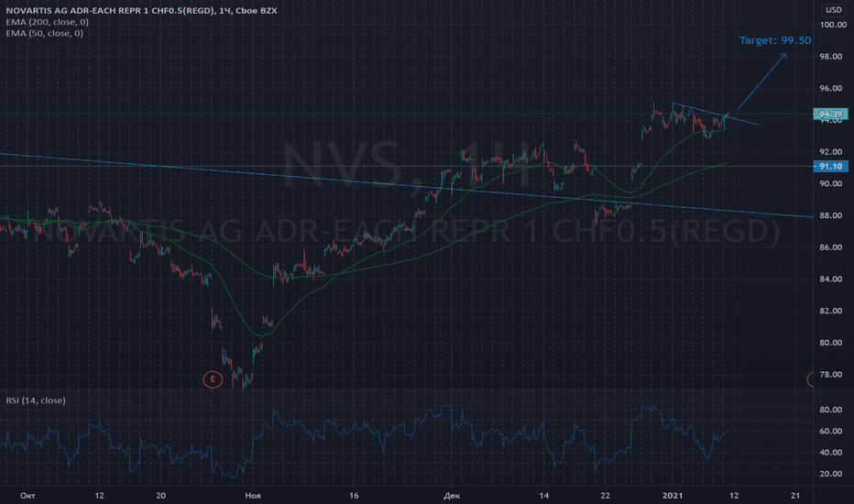
Task: Select the USD currency label
Action: coord(833,9)
